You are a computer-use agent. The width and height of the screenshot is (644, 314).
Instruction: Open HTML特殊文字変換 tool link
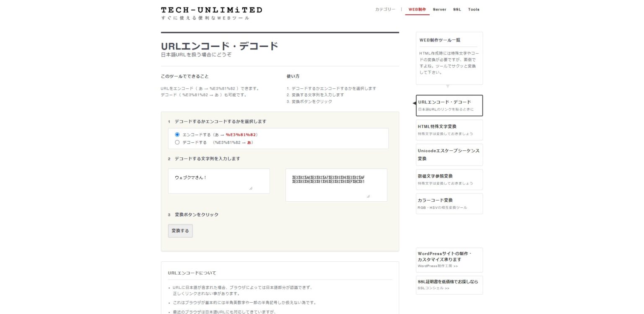pos(449,130)
